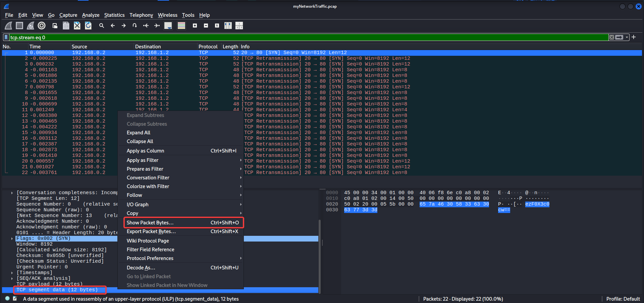Open the Conversation Filter submenu
This screenshot has width=644, height=303.
180,178
